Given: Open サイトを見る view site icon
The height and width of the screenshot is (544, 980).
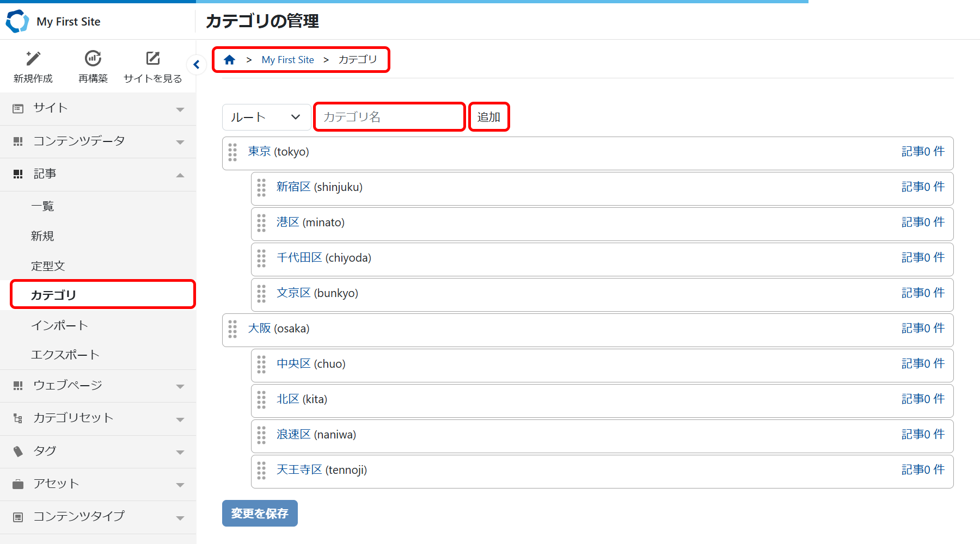Looking at the screenshot, I should tap(153, 58).
